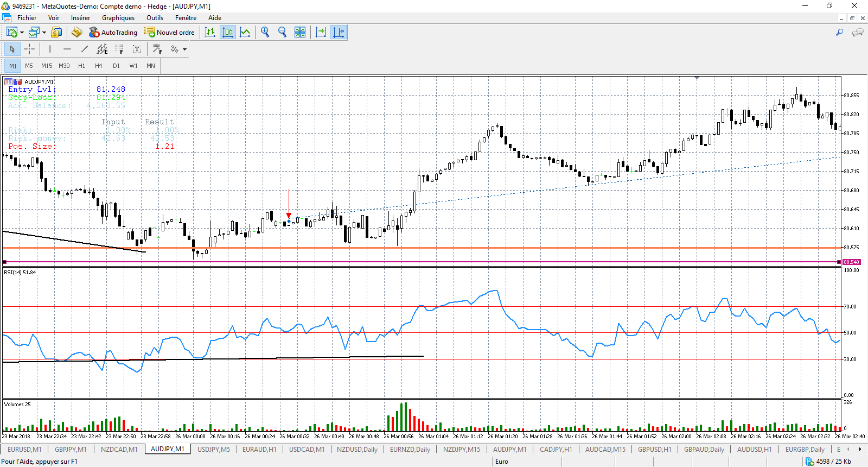Draw a horizontal line
The image size is (868, 467).
[67, 49]
